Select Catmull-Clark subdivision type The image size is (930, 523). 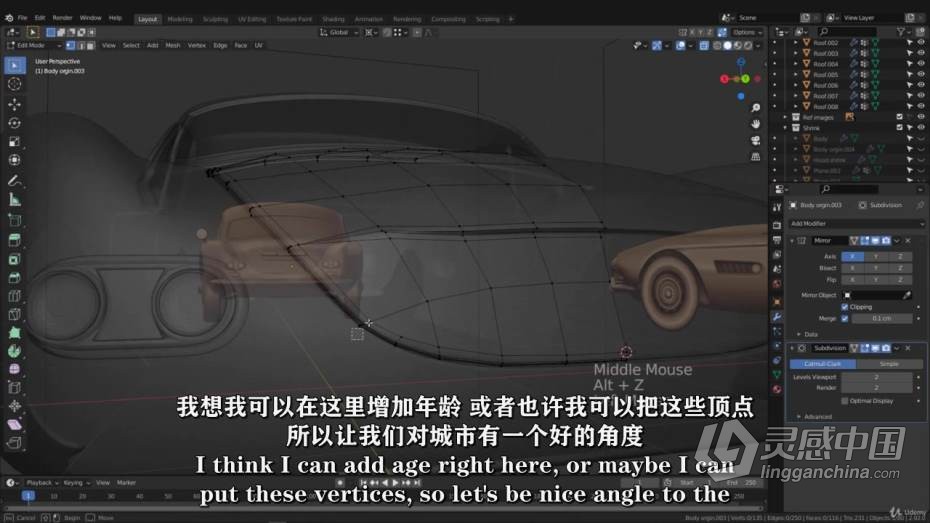[823, 363]
